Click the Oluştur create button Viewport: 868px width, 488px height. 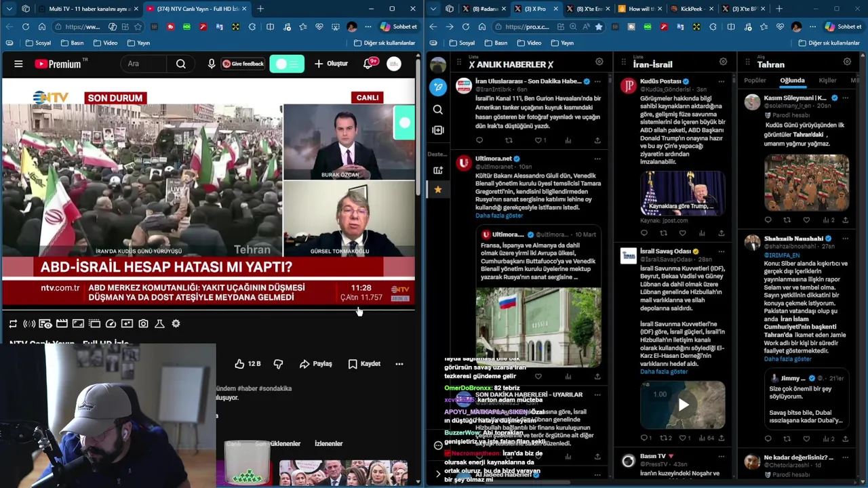pos(332,64)
